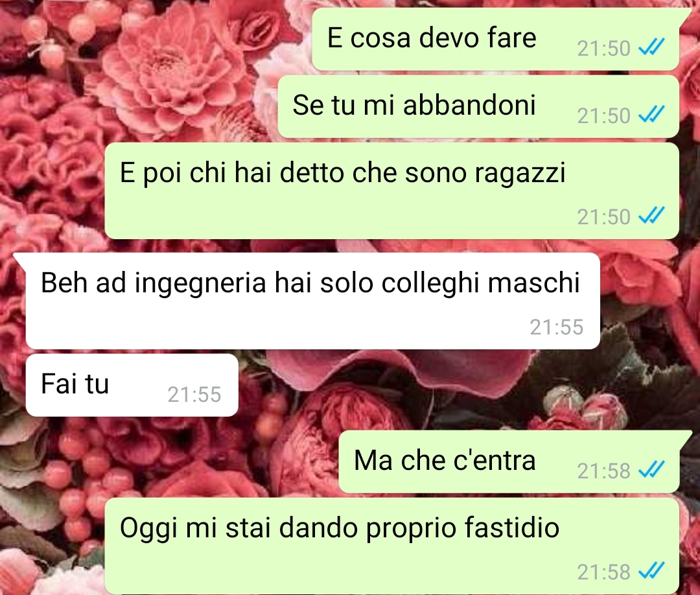Tap the 21:50 timestamp on 'E cosa devo fare'

pos(603,48)
